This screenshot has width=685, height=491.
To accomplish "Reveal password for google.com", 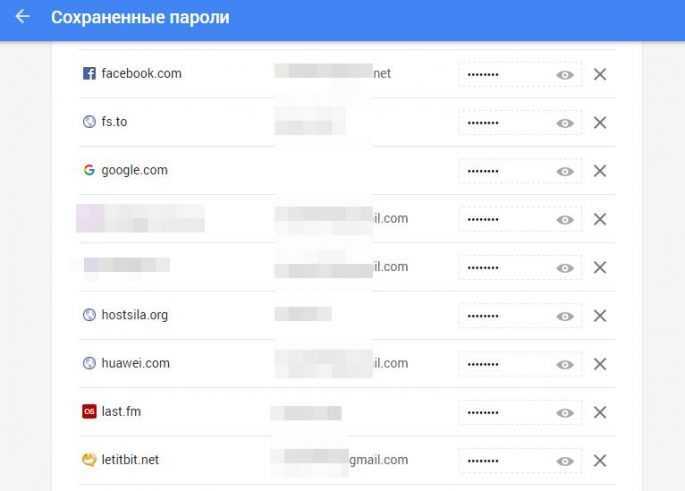I will tap(565, 172).
